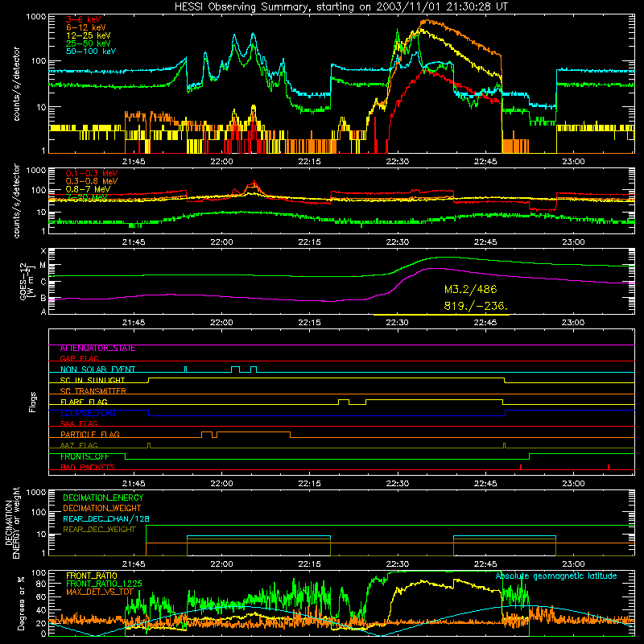Select the cyan 50-100 keV legend label

tap(91, 51)
